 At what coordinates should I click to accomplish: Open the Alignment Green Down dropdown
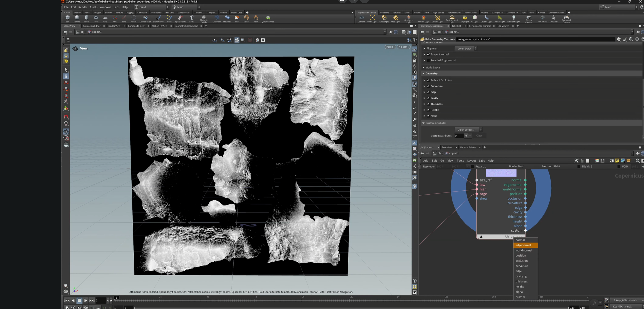click(466, 48)
